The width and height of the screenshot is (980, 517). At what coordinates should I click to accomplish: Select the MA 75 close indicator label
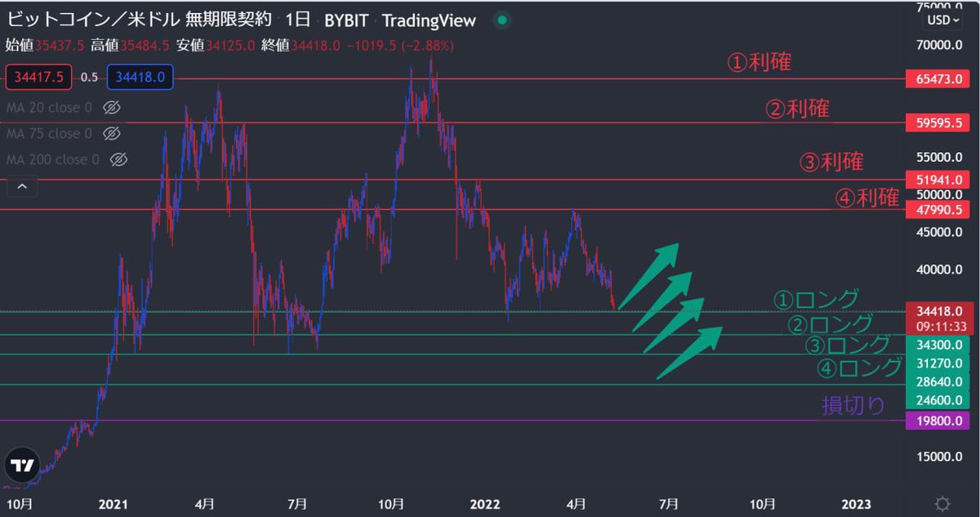coord(49,133)
